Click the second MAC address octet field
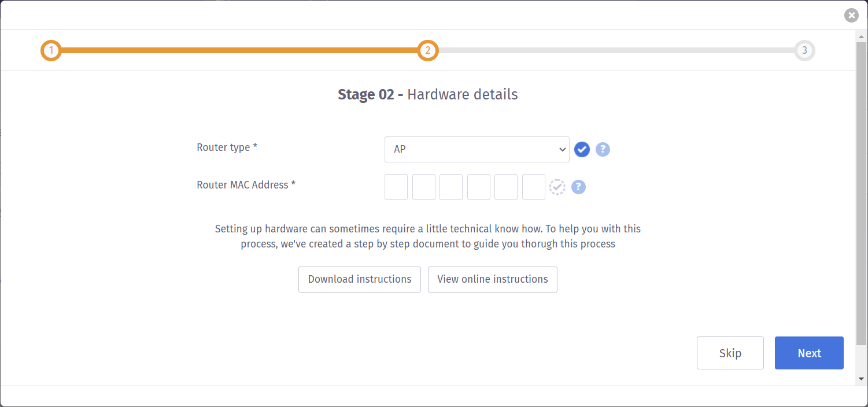 [424, 187]
